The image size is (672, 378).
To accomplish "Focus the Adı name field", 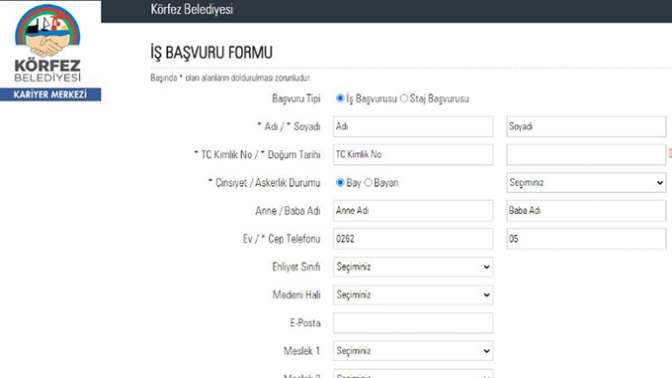I will tap(413, 126).
